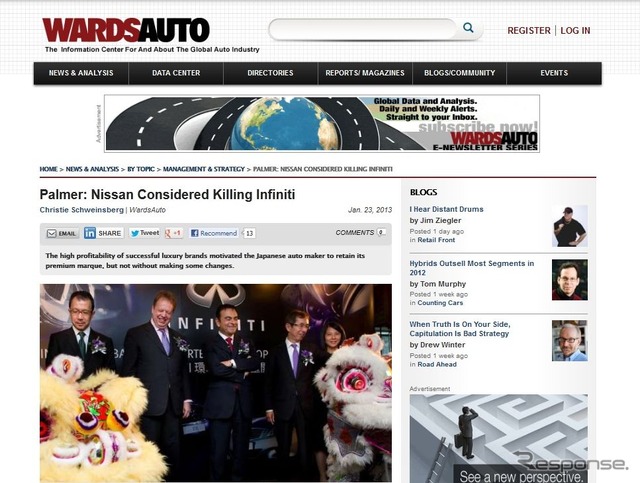Share the article on LinkedIn
The image size is (640, 483).
(x=104, y=233)
